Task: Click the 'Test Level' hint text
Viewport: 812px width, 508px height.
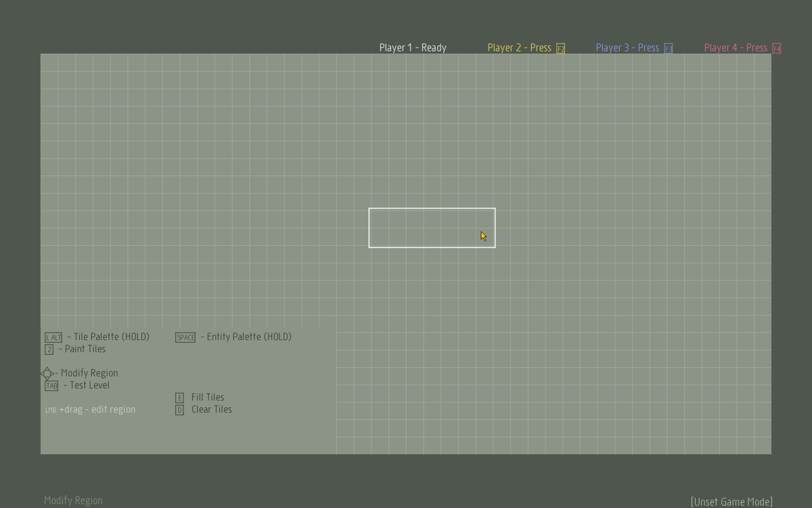Action: point(90,385)
